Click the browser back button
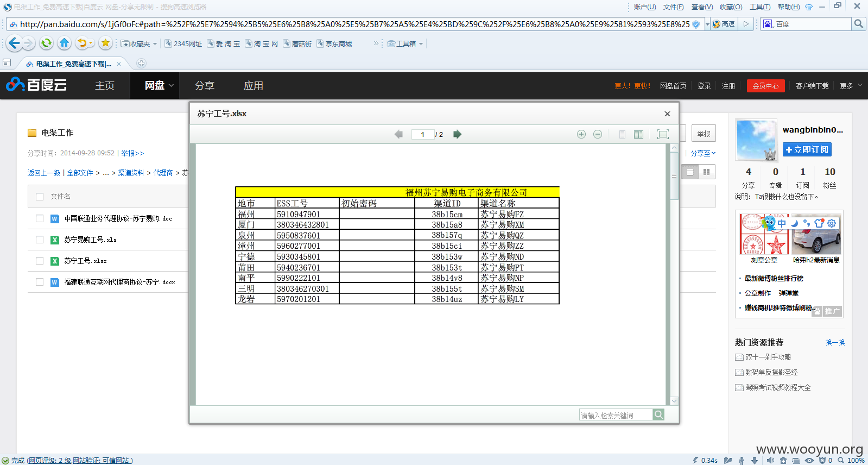 click(x=15, y=43)
